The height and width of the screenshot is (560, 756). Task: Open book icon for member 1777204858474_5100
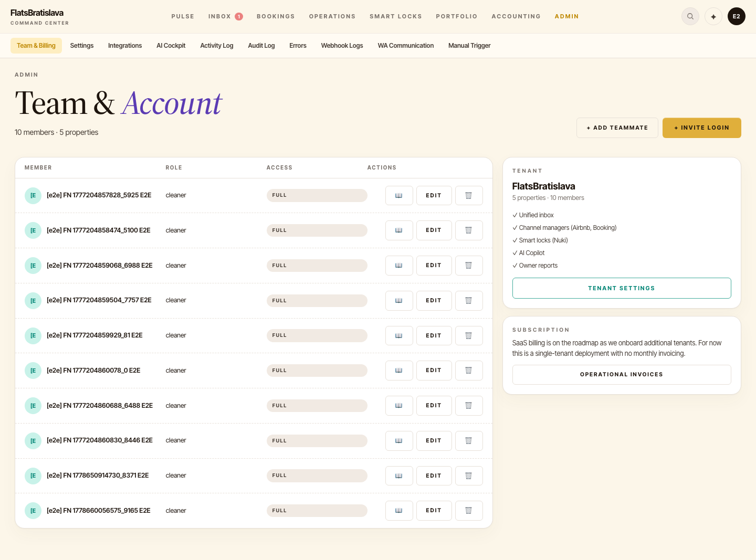tap(399, 230)
